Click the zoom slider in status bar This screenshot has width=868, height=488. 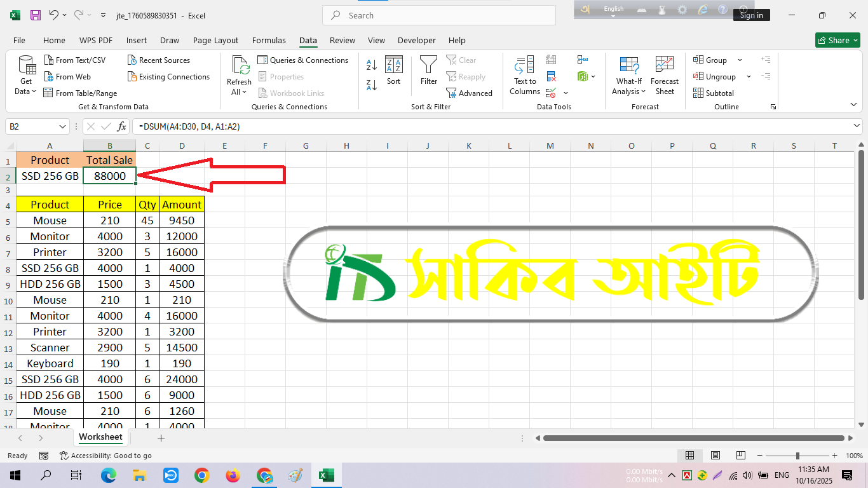point(797,456)
